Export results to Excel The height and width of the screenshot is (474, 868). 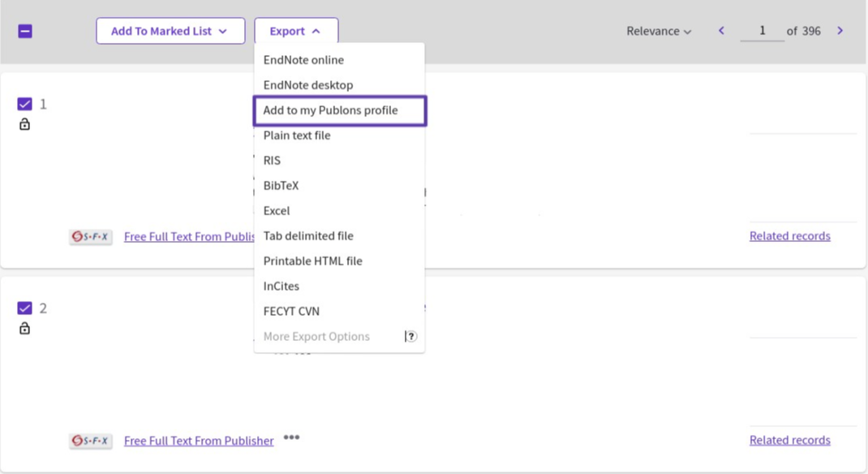tap(339, 210)
